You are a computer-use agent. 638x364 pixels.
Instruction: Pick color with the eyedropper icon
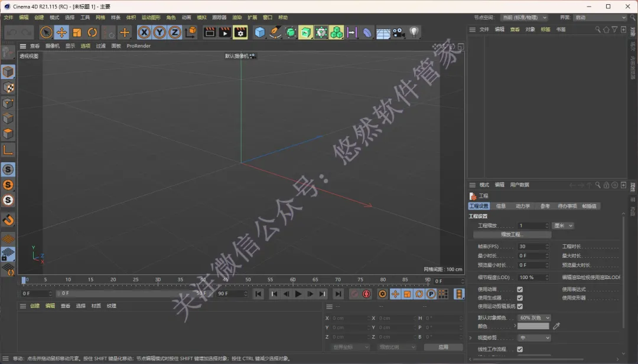point(556,326)
